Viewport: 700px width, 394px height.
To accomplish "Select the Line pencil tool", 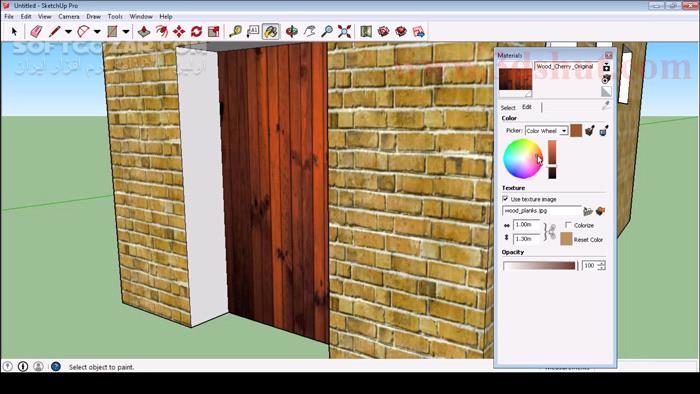I will (x=54, y=32).
